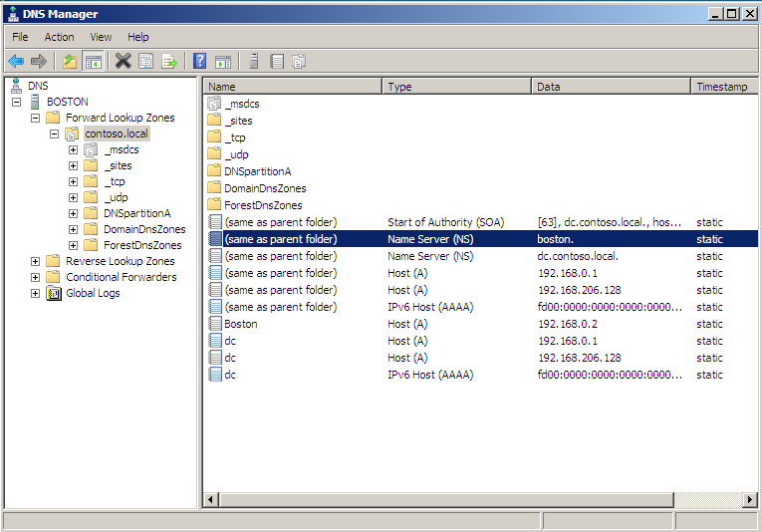Select the Boston host 192.168.0.2 data
Screen dimensions: 762x532
tap(568, 324)
